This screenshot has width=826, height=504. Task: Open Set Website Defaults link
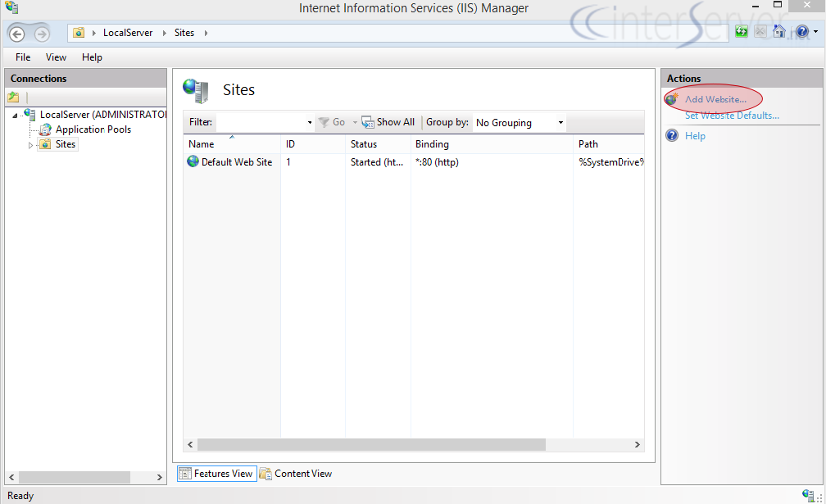click(732, 116)
